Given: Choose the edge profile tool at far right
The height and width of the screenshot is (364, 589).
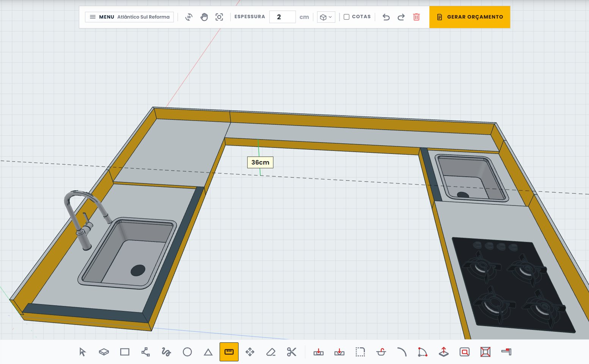Looking at the screenshot, I should coord(506,352).
